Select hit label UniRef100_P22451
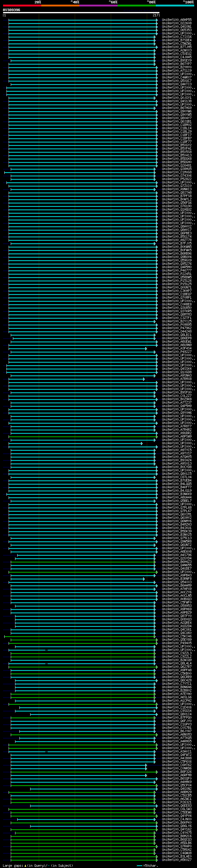 [x=177, y=274]
